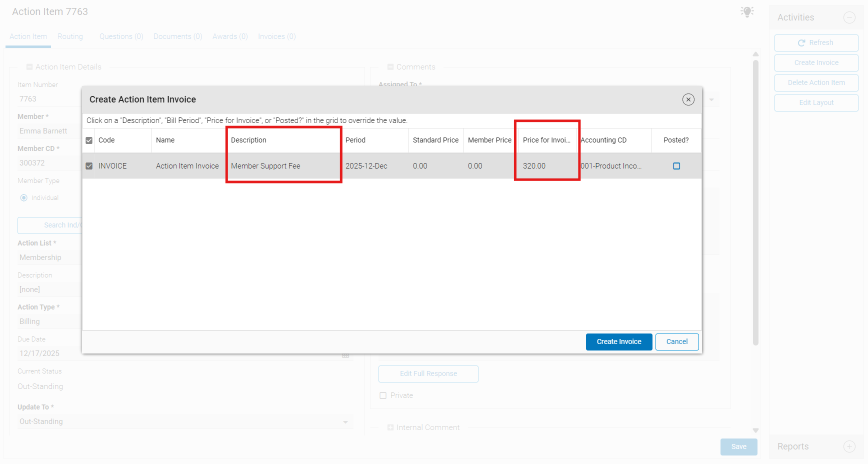The height and width of the screenshot is (464, 868).
Task: Click the 320.00 Price for Invoice cell
Action: pos(547,166)
